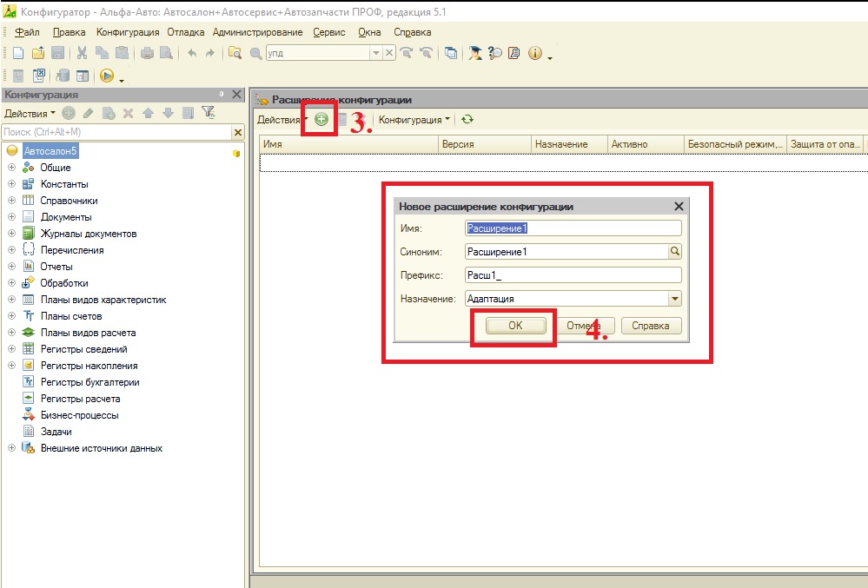Viewport: 868px width, 588px height.
Task: Click the open file folder icon
Action: coord(38,54)
